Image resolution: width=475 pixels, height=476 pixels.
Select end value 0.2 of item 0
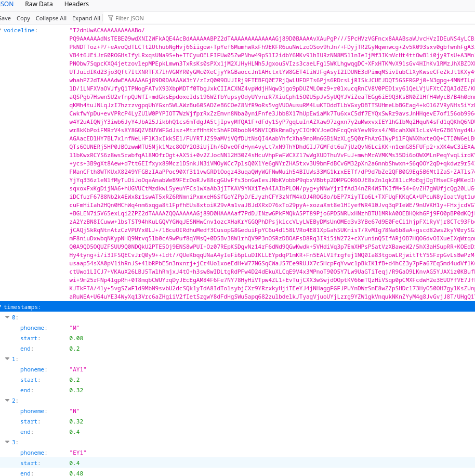click(74, 349)
